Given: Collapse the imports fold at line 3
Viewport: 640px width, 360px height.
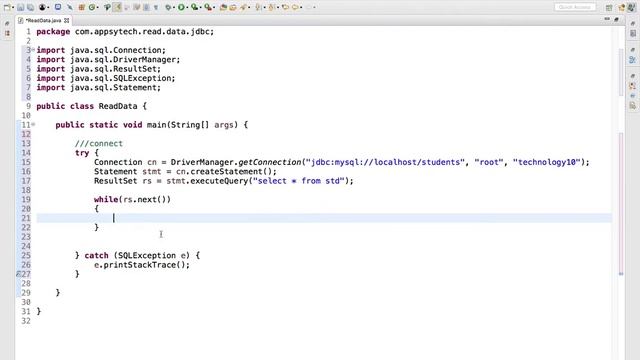Looking at the screenshot, I should [x=33, y=50].
